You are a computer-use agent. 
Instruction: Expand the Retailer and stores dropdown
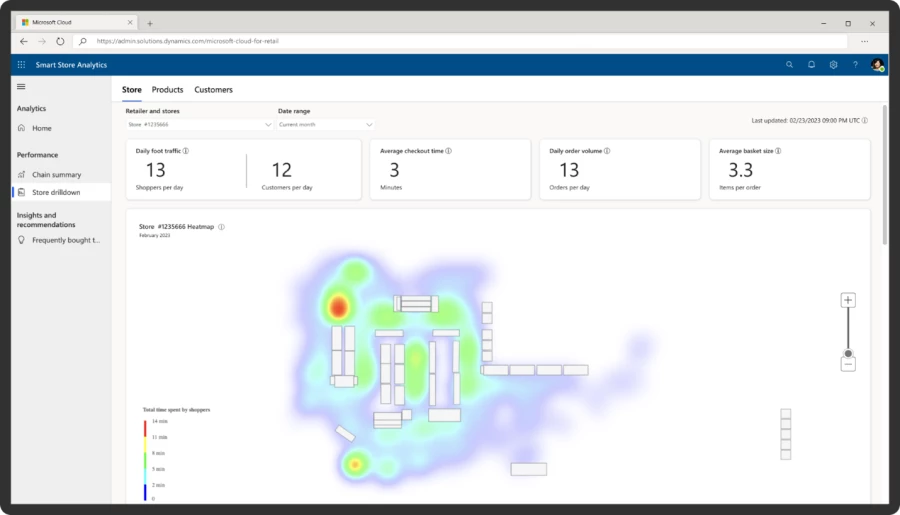click(x=199, y=125)
